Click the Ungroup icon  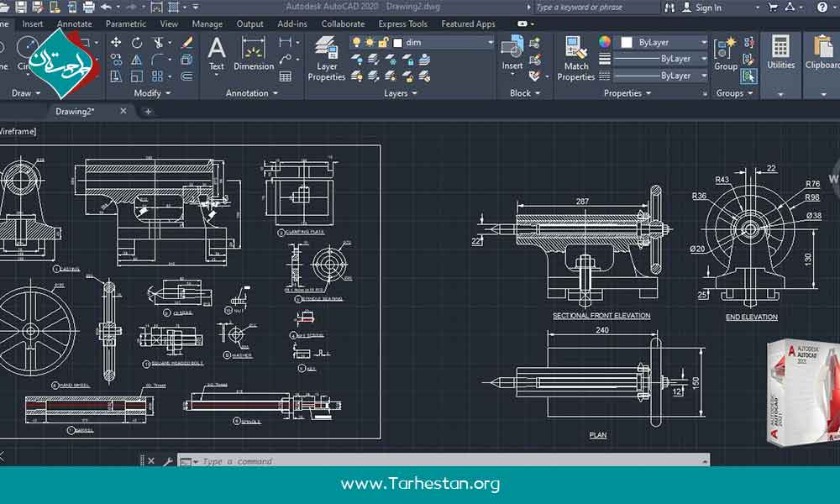pyautogui.click(x=749, y=42)
